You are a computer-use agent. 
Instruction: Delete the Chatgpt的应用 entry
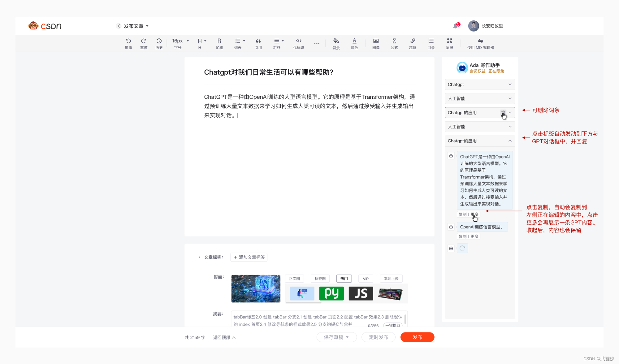coord(503,112)
